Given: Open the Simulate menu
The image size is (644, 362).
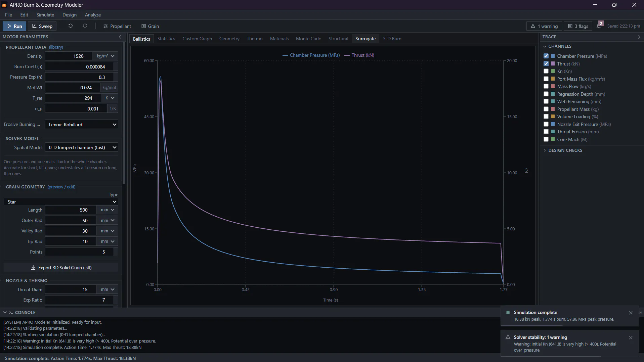Looking at the screenshot, I should click(x=45, y=15).
